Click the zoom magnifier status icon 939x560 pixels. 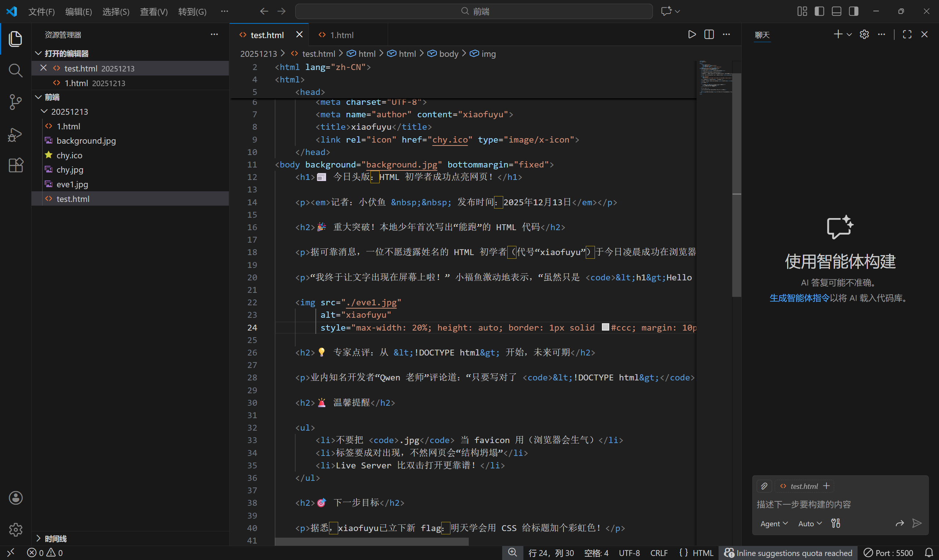pos(512,553)
